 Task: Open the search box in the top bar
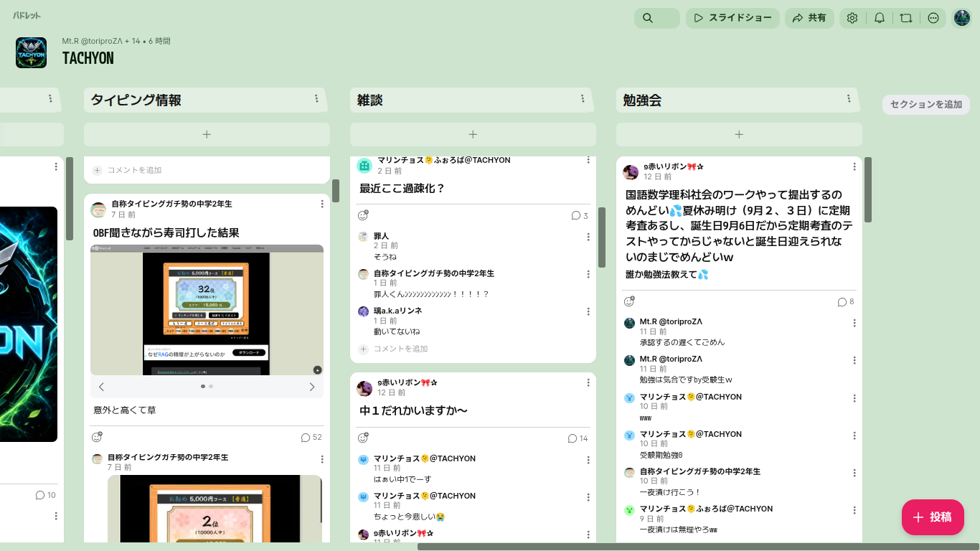[x=656, y=18]
